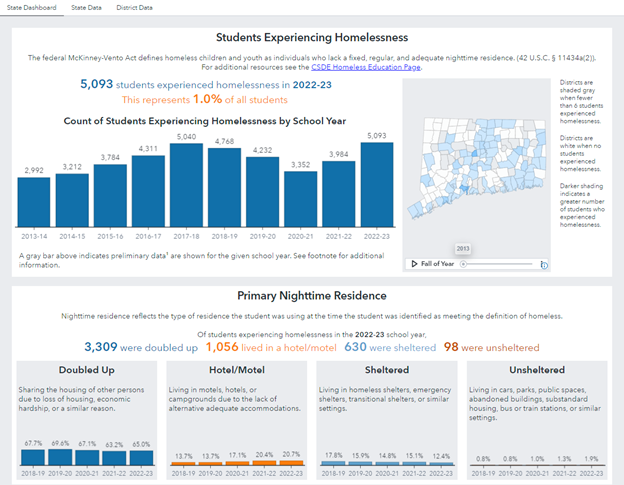Switch to the State Data tab
624x485 pixels.
87,7
